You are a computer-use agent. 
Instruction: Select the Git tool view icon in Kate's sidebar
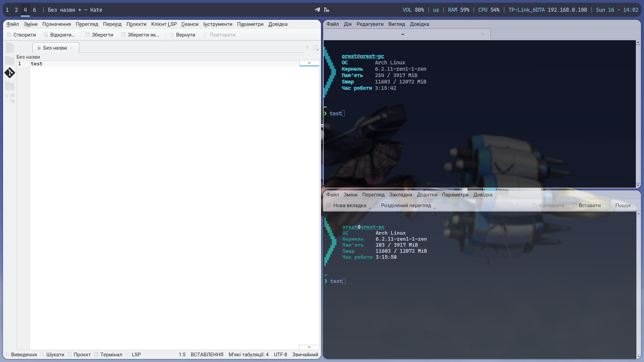[x=10, y=73]
